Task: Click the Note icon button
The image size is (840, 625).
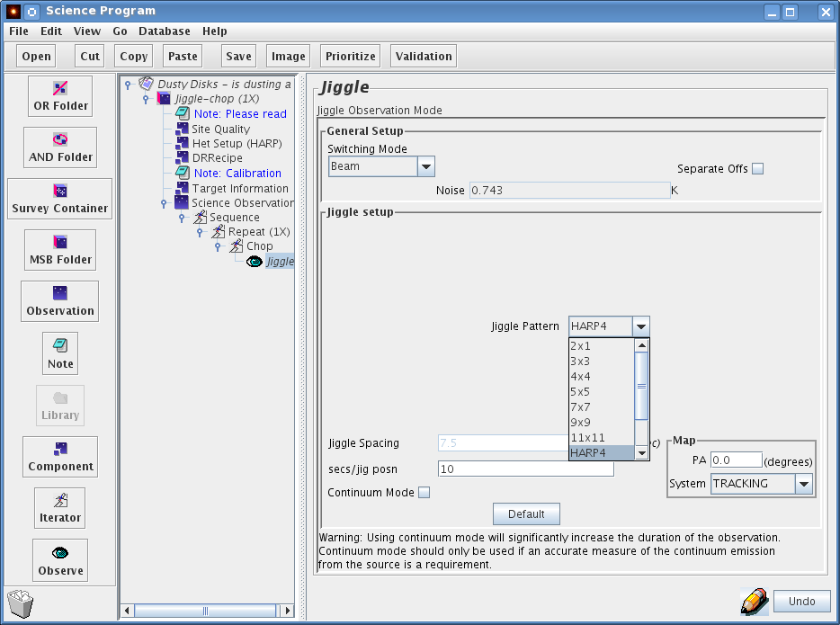Action: (60, 353)
